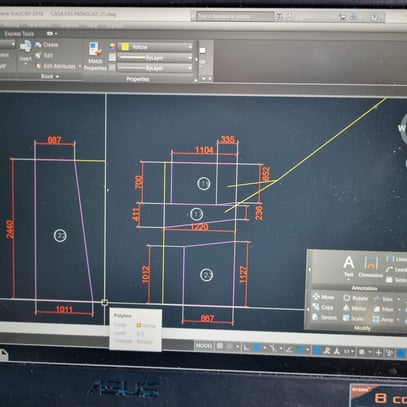The image size is (407, 407).
Task: Click the Edit block tool
Action: click(x=44, y=55)
